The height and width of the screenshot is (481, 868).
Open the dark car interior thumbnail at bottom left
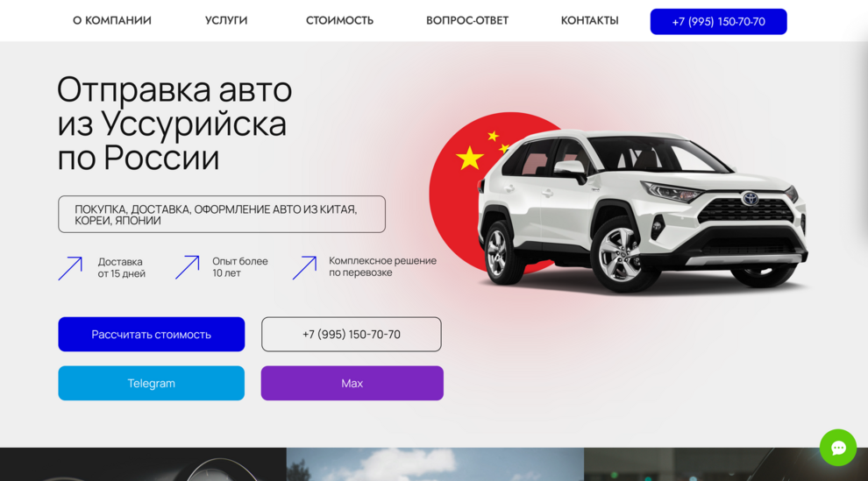144,464
